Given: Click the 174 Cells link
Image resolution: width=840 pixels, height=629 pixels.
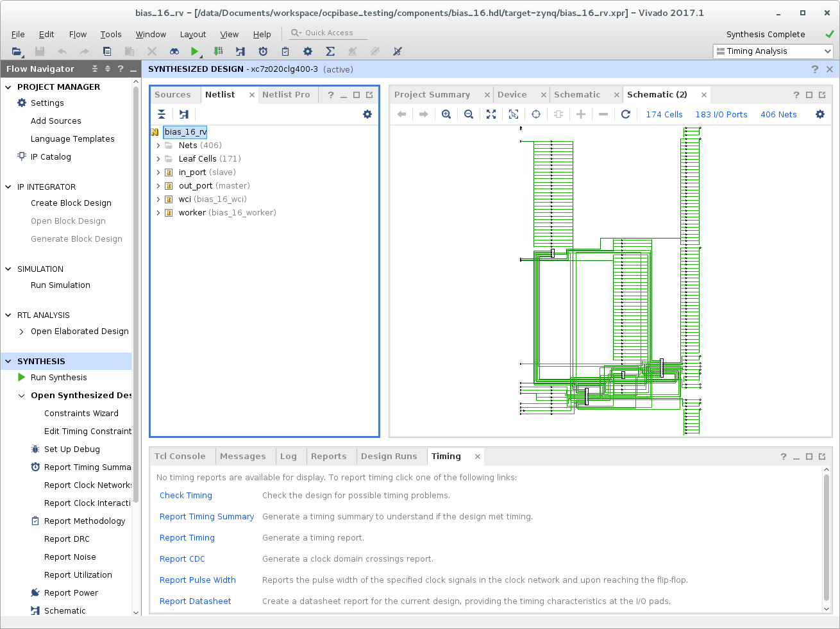Looking at the screenshot, I should (x=664, y=114).
